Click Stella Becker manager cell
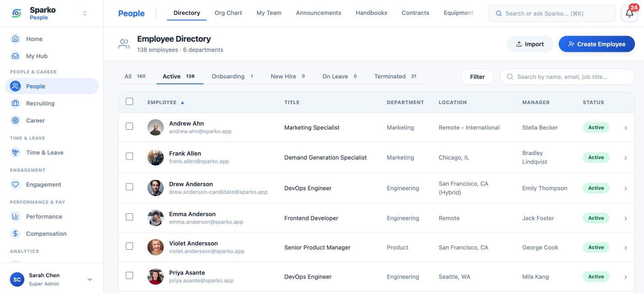The image size is (644, 293). pyautogui.click(x=540, y=128)
